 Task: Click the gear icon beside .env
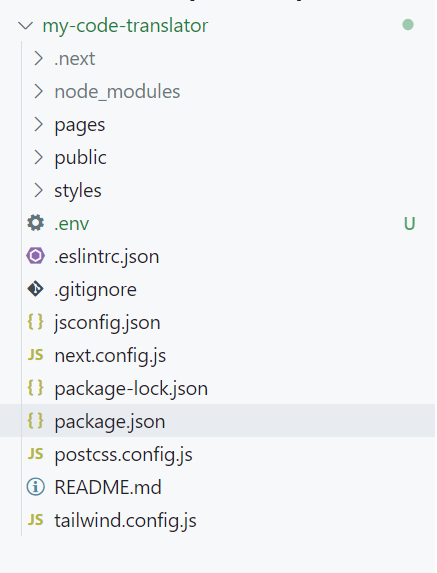click(x=35, y=223)
